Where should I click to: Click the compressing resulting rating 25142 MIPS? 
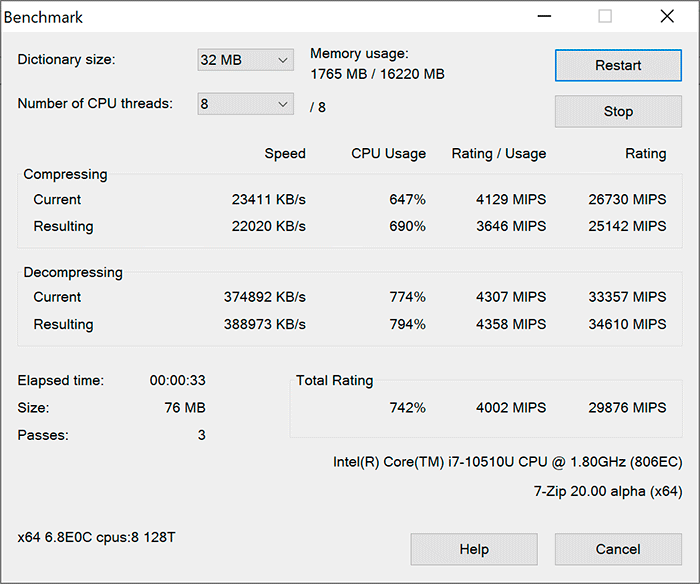click(628, 226)
